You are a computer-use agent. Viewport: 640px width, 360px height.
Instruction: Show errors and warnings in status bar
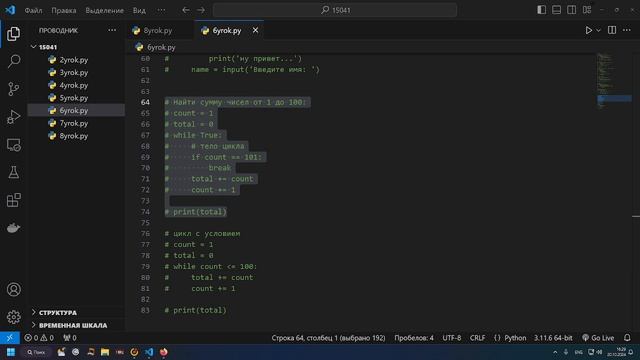(39, 338)
